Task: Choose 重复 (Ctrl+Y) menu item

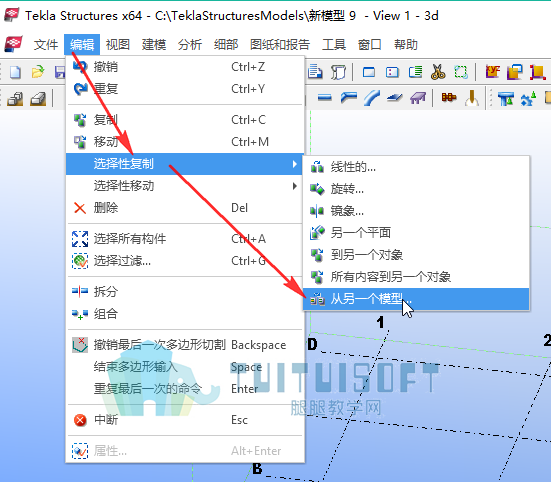Action: pos(185,89)
